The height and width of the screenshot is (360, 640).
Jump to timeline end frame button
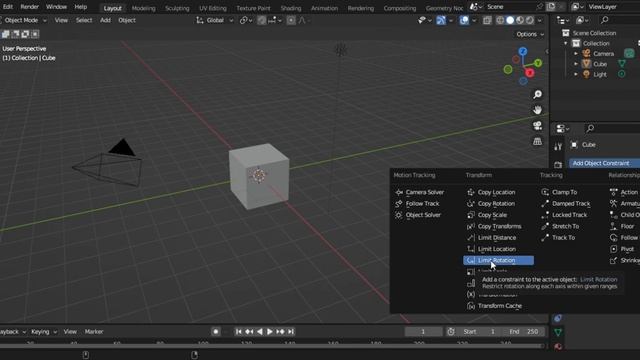[x=291, y=331]
